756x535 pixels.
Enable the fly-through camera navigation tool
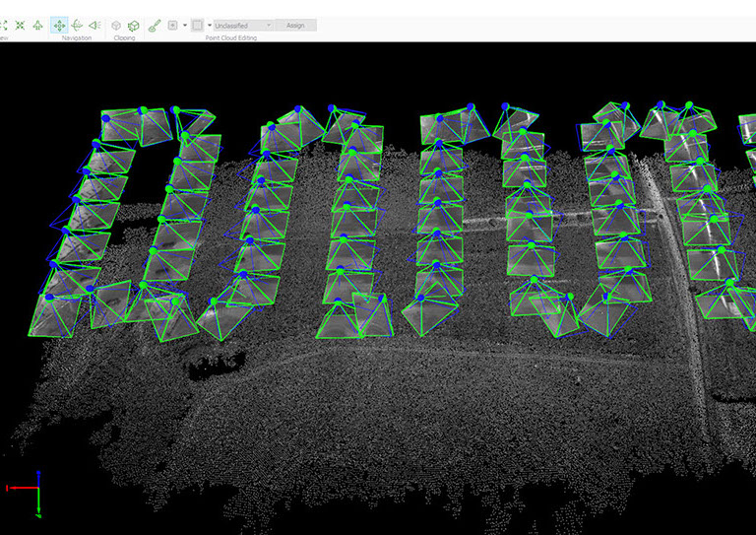coord(94,25)
